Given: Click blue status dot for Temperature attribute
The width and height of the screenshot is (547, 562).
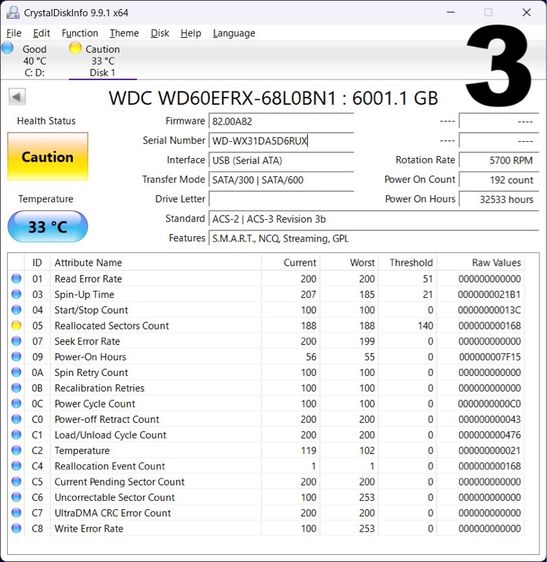Looking at the screenshot, I should point(16,450).
